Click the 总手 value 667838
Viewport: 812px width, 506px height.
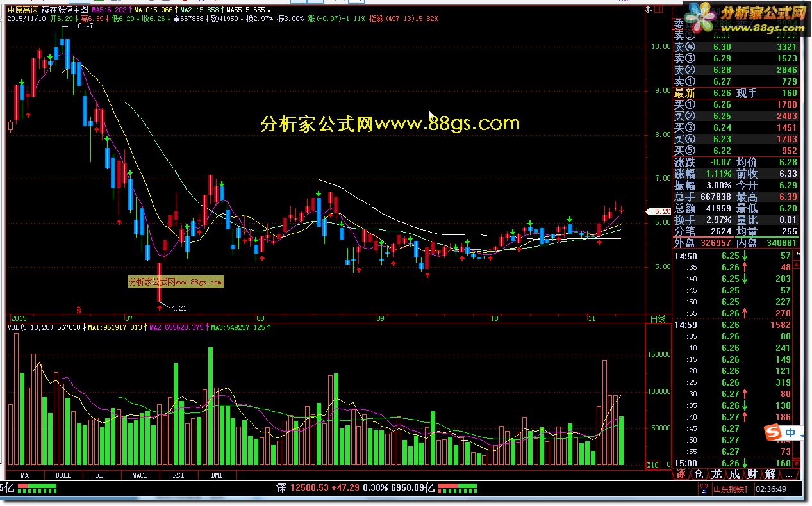[716, 197]
